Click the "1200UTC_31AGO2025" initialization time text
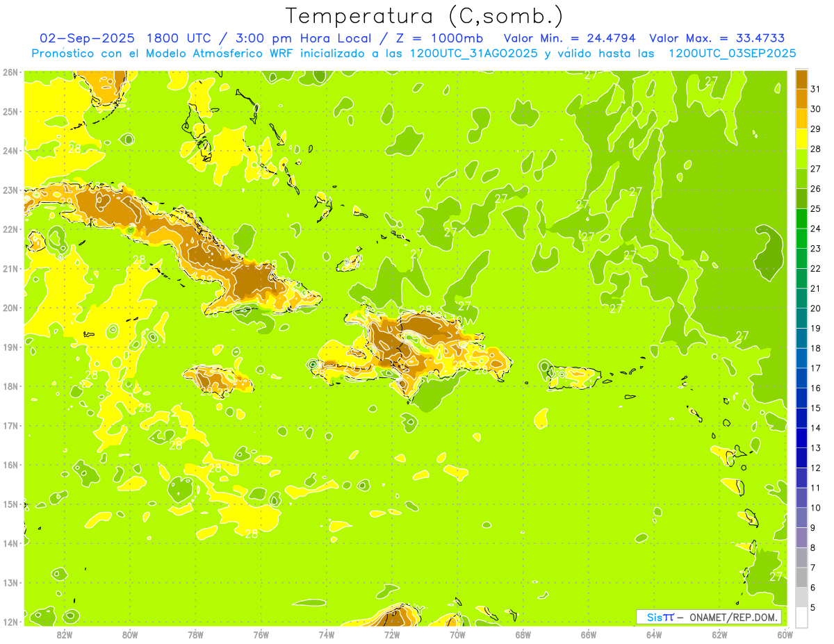The image size is (834, 644). [474, 53]
